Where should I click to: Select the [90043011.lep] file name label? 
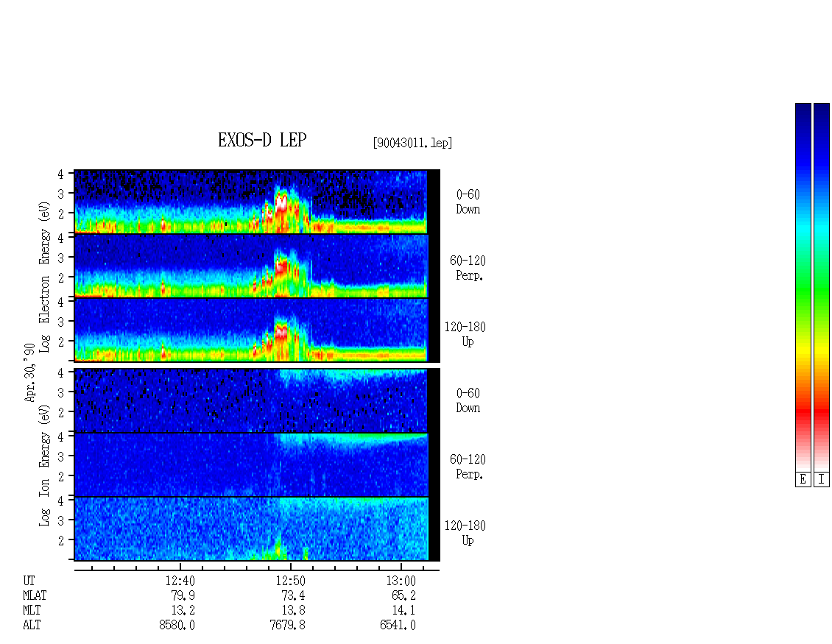pyautogui.click(x=412, y=143)
